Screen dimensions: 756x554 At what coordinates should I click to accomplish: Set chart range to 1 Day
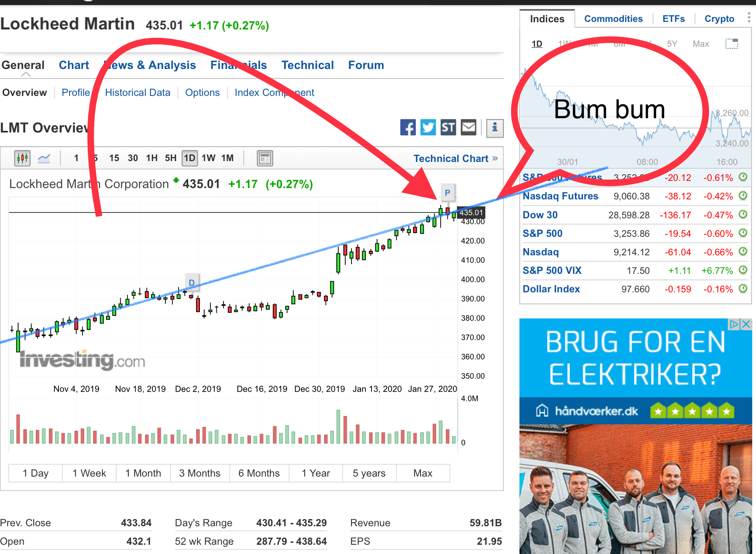(36, 473)
